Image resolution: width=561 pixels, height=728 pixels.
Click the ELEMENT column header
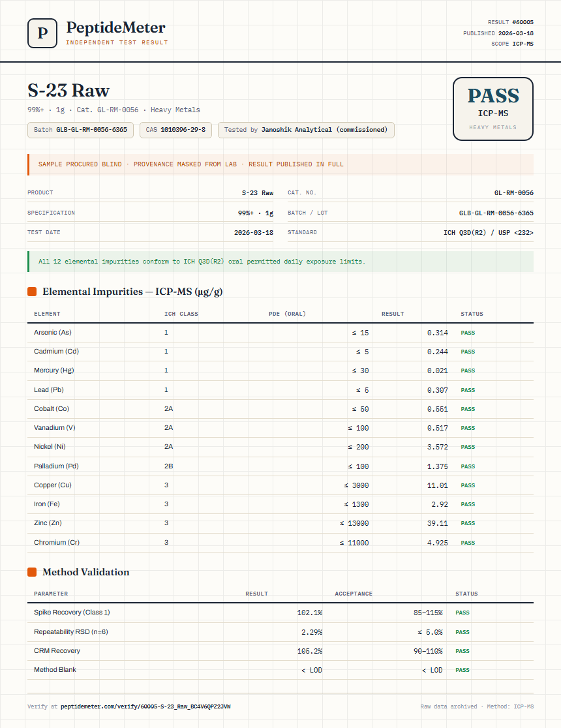[47, 314]
